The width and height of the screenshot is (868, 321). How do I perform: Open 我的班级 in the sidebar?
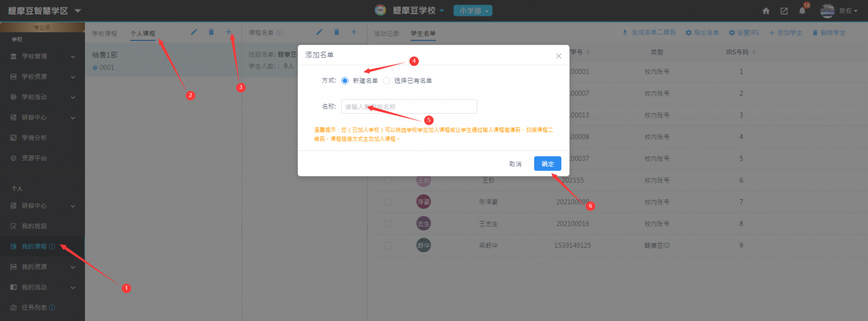point(34,226)
